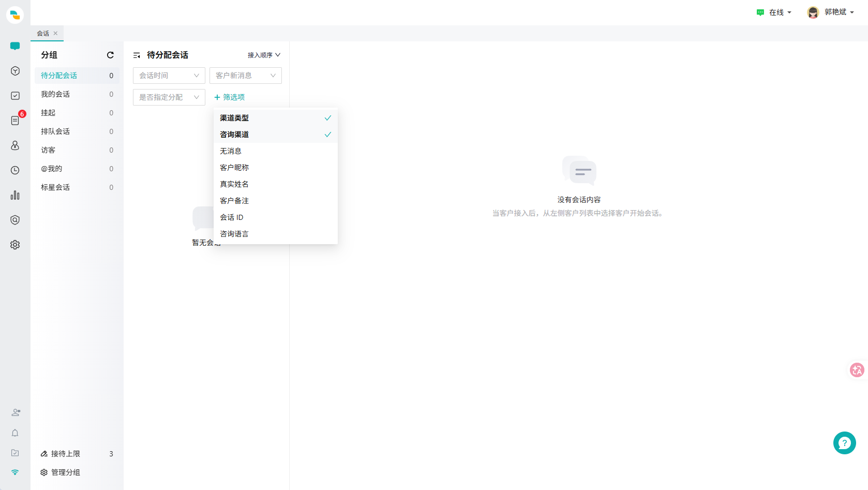
Task: Click the 筛选项 add filter button
Action: (229, 97)
